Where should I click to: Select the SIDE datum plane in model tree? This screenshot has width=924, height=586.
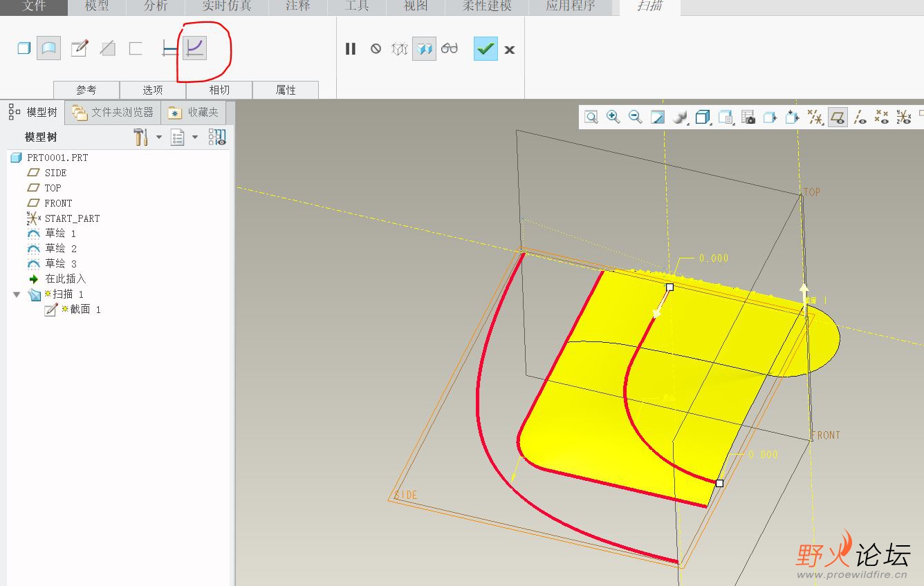pyautogui.click(x=55, y=173)
